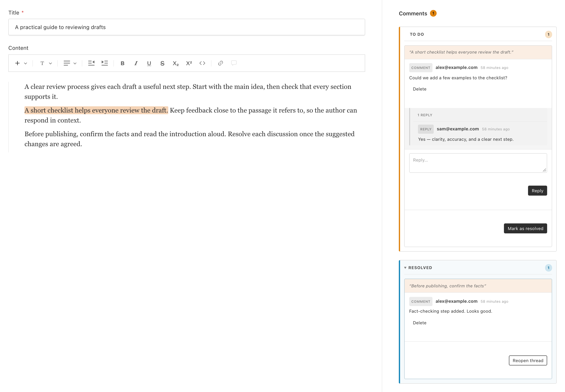Click the increase indent icon
This screenshot has width=565, height=392.
pos(105,63)
